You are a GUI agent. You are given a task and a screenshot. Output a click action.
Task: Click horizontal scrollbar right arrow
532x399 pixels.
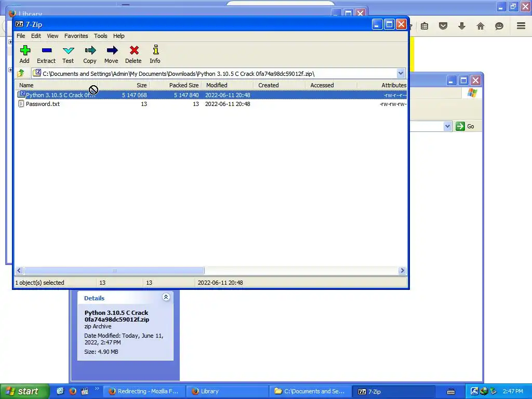402,270
